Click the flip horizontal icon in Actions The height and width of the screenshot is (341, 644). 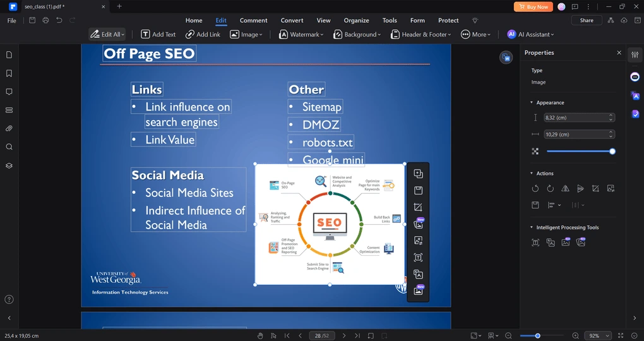coord(565,188)
